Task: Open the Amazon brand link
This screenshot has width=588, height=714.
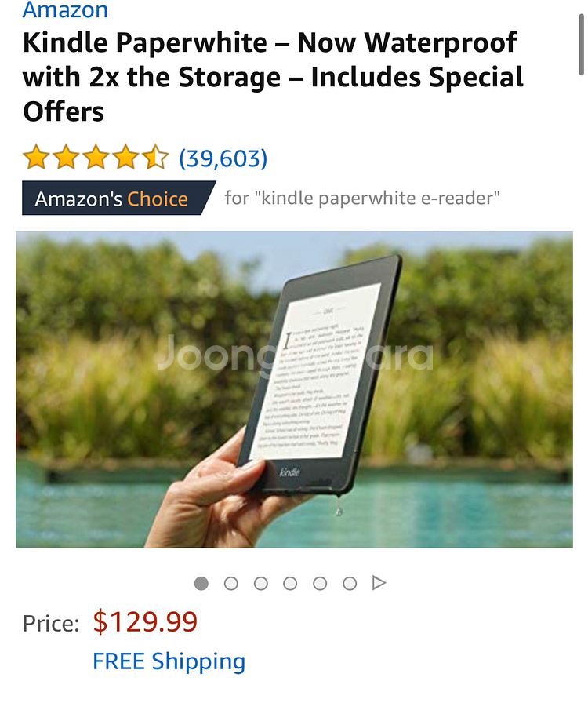Action: click(x=65, y=9)
